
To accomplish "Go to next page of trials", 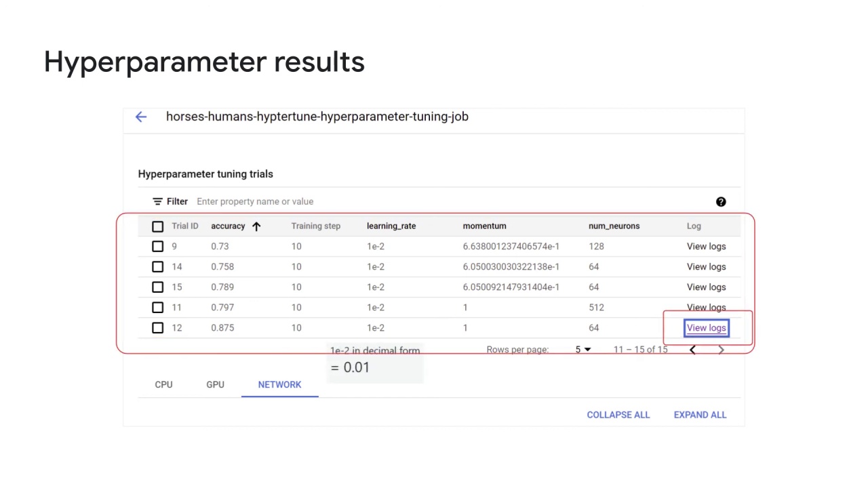I will pyautogui.click(x=722, y=350).
